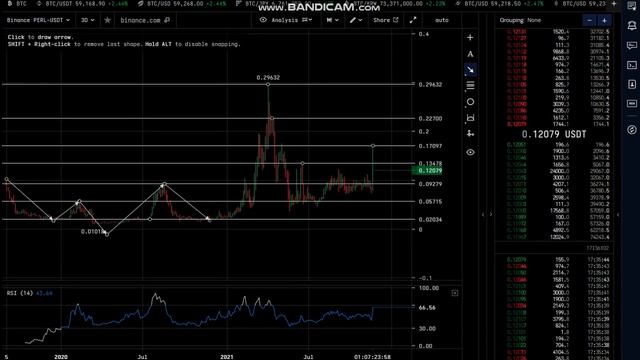Favorite the PERL-USDT market with star

pyautogui.click(x=107, y=20)
